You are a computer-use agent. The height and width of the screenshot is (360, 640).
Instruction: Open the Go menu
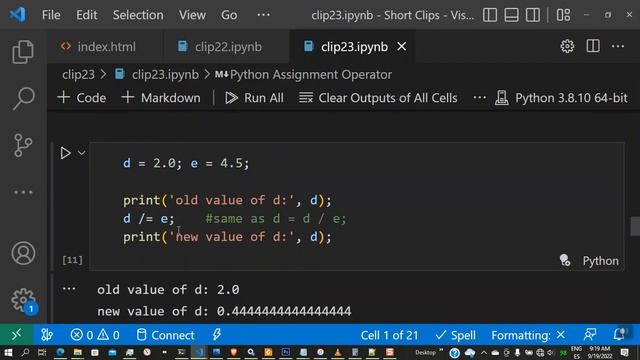pos(229,15)
